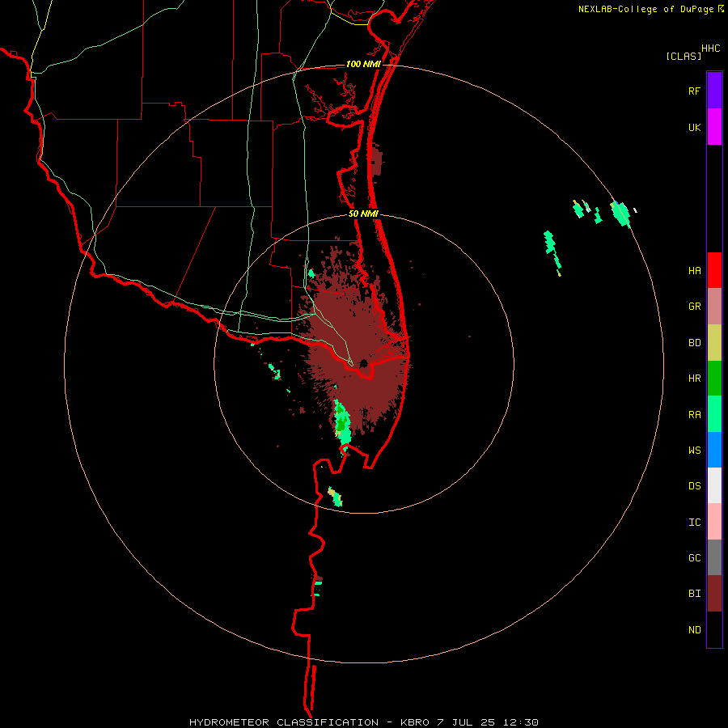
Task: Click the UK magenta legend swatch
Action: (714, 127)
